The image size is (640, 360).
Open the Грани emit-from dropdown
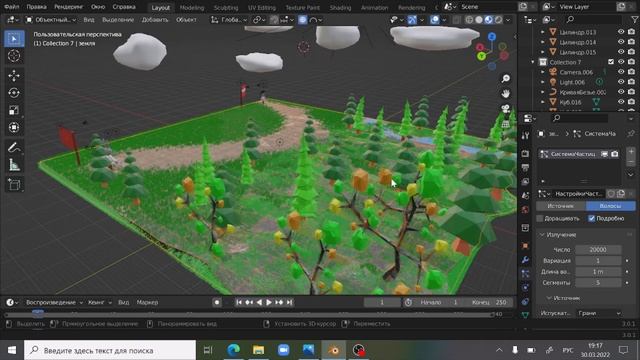point(599,313)
